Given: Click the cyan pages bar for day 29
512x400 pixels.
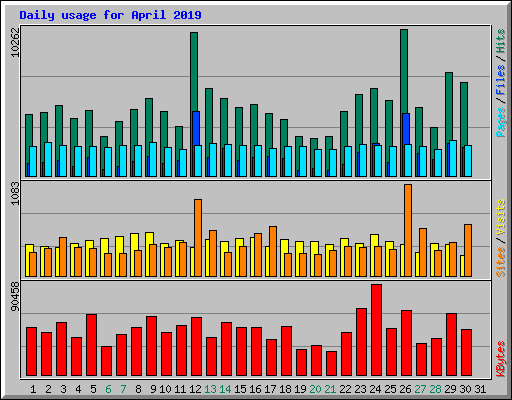Looking at the screenshot, I should pos(453,158).
